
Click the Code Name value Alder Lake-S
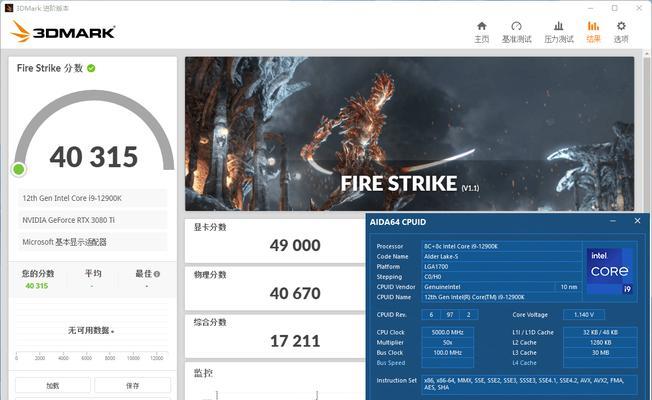coord(501,257)
